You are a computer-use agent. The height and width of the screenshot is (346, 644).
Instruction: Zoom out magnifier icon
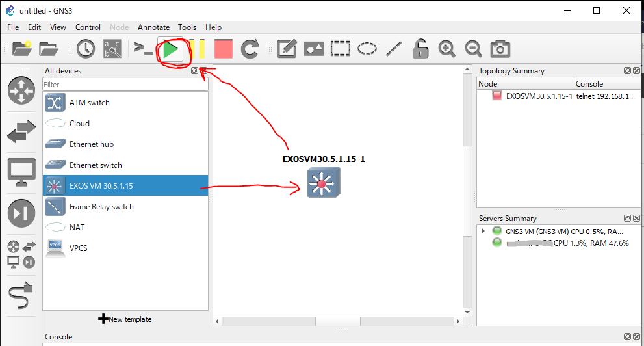tap(473, 49)
